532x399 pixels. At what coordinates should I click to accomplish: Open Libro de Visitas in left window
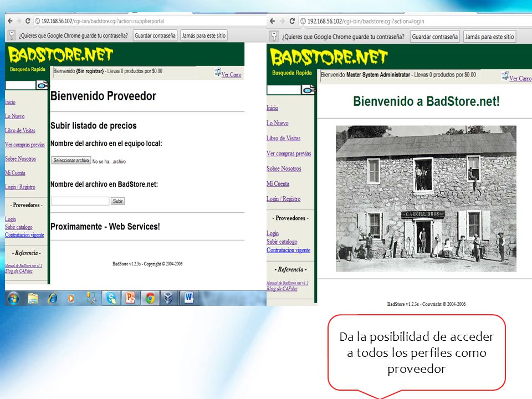(20, 130)
